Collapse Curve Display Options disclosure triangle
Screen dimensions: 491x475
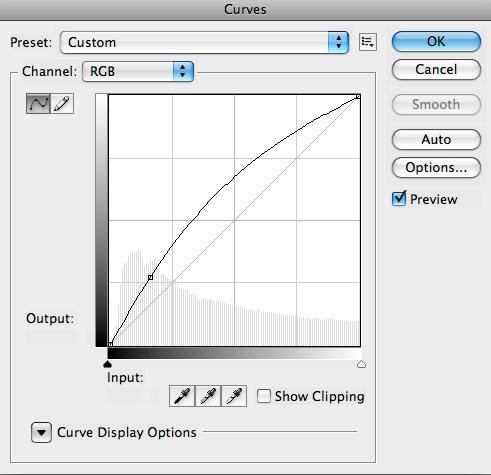click(x=41, y=432)
